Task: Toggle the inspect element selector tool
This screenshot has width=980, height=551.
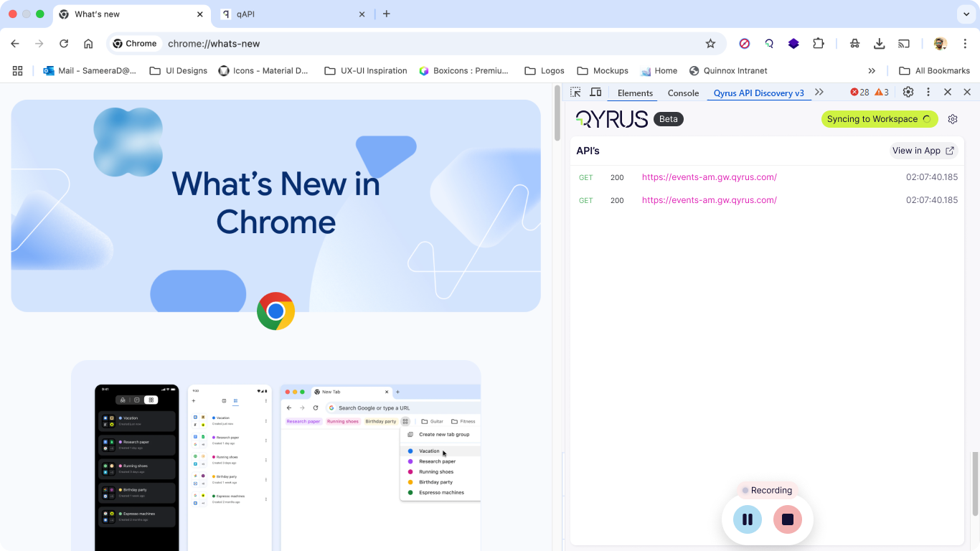Action: click(x=575, y=92)
